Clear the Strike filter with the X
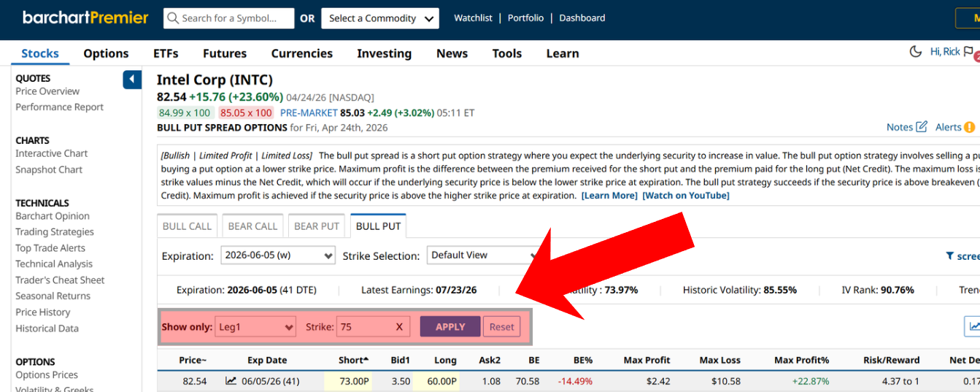980x392 pixels. point(399,327)
